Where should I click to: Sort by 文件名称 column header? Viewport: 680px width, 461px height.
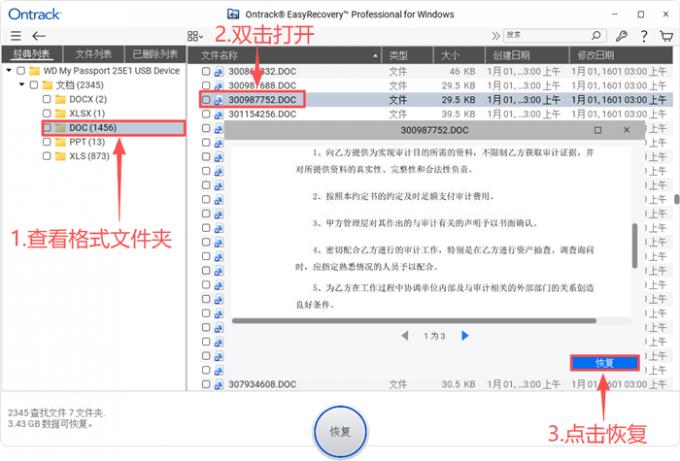284,55
